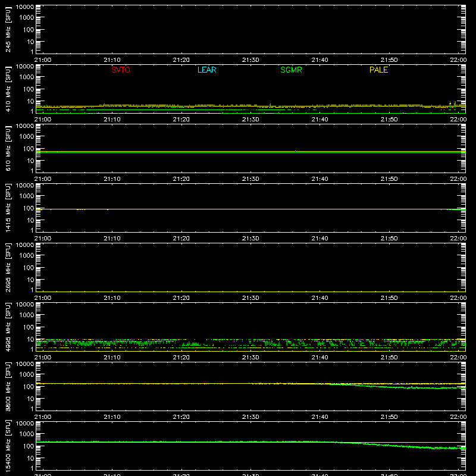Select the 1415 MHz [SFU] axis title
476x476 pixels.
[8, 208]
